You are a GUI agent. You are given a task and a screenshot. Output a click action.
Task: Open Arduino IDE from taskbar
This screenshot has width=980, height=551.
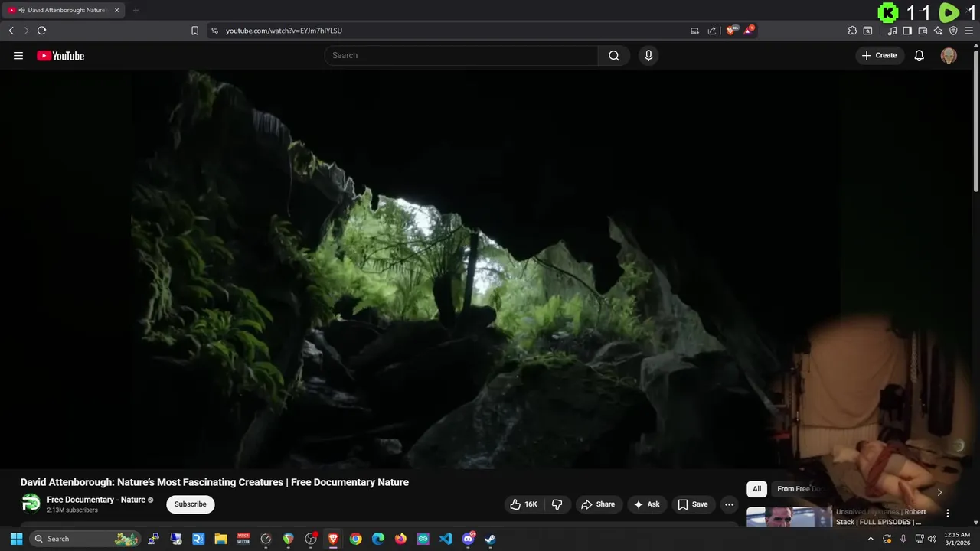coord(423,539)
